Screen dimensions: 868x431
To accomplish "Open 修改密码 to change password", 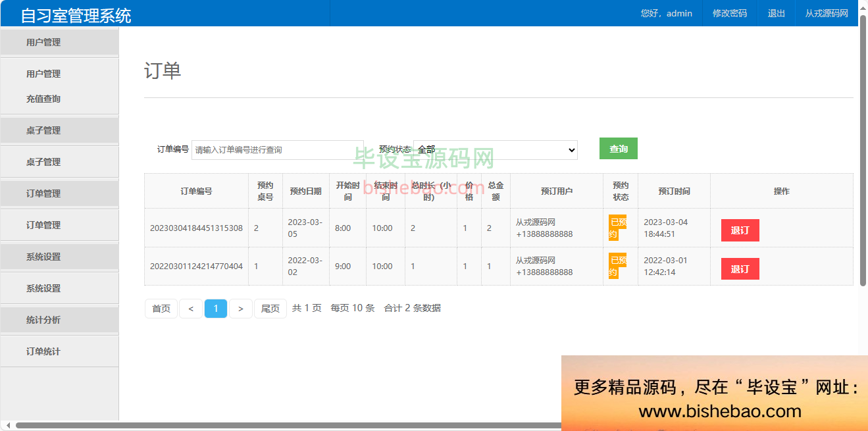I will [729, 13].
